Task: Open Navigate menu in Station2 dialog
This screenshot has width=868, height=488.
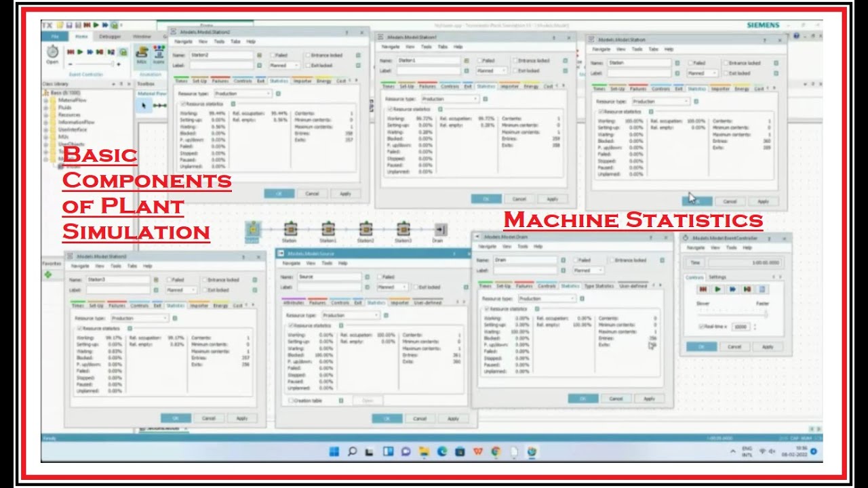Action: click(x=183, y=41)
